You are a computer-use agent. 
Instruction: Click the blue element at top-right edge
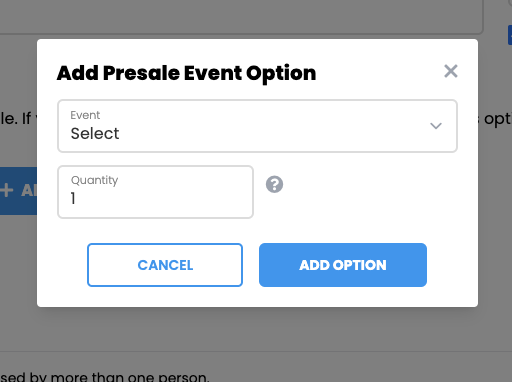[x=510, y=35]
